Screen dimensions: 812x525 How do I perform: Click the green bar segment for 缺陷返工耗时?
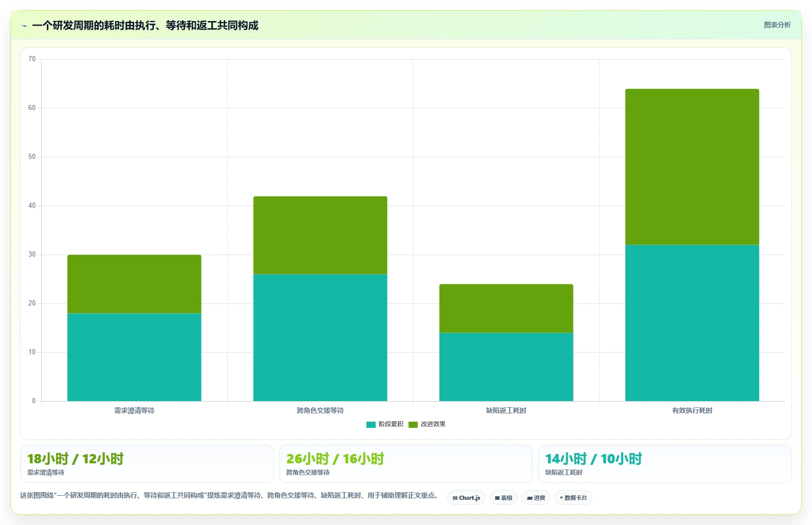tap(506, 309)
